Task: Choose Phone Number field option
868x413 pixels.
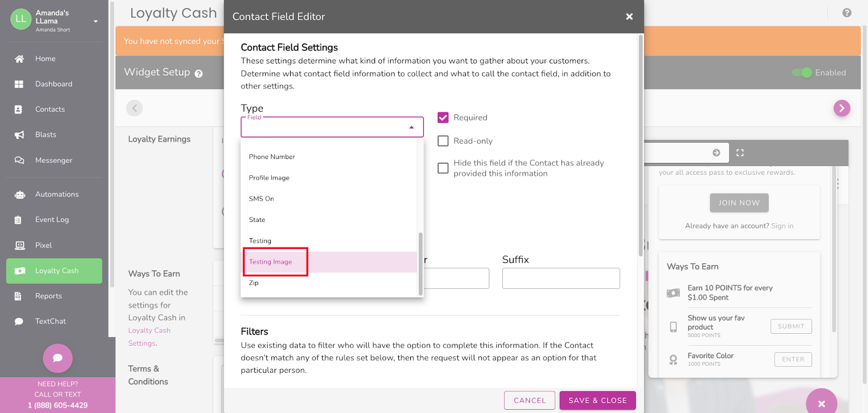Action: coord(272,157)
